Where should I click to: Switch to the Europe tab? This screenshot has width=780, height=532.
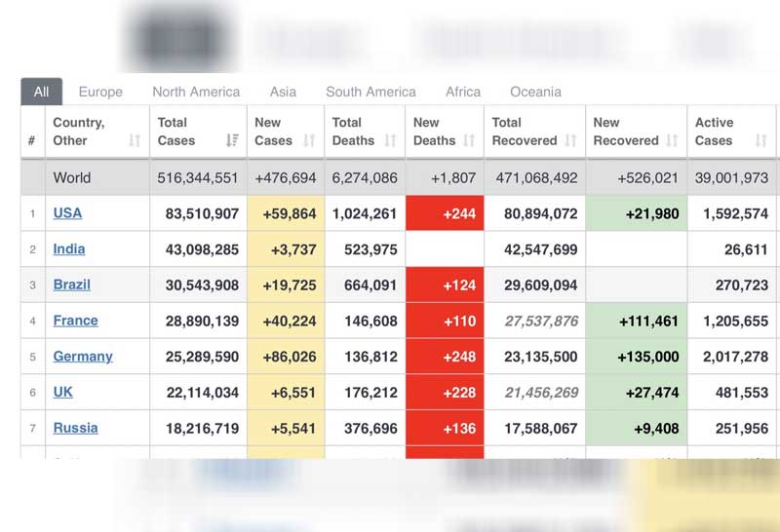pos(100,92)
